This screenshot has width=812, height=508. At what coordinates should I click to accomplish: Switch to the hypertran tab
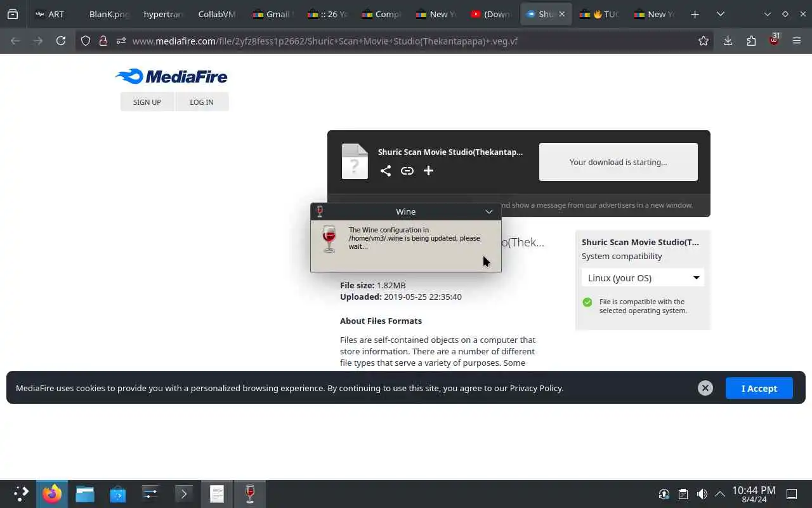tap(163, 14)
